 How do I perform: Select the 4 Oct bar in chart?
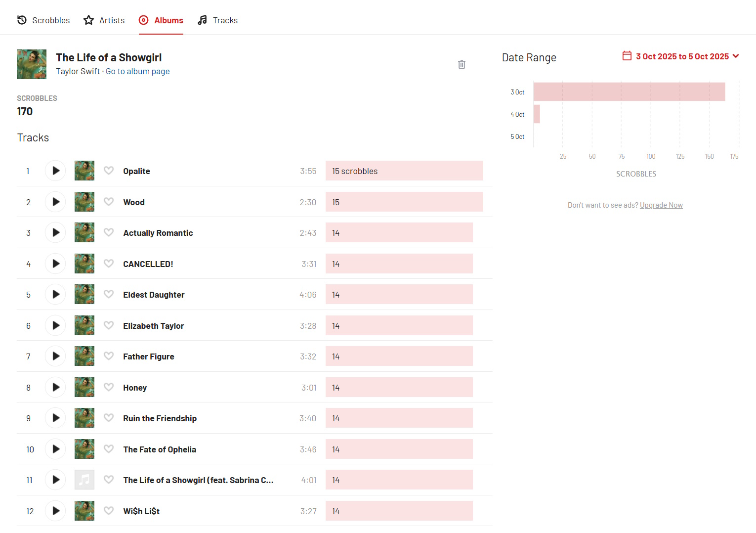pos(537,114)
